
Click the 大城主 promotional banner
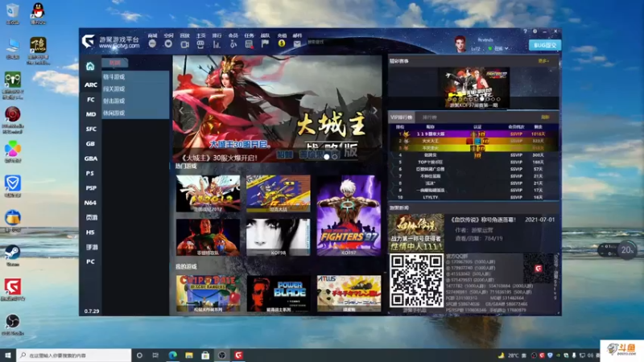[x=277, y=109]
